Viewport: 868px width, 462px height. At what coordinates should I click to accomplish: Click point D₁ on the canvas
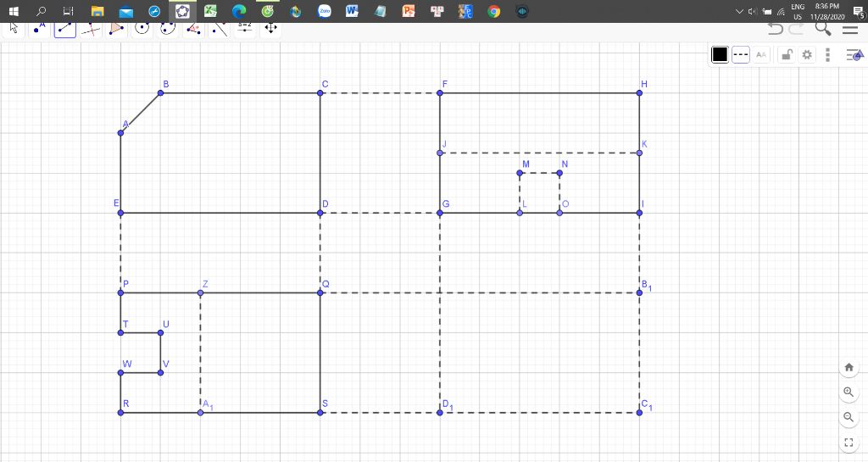tap(440, 413)
